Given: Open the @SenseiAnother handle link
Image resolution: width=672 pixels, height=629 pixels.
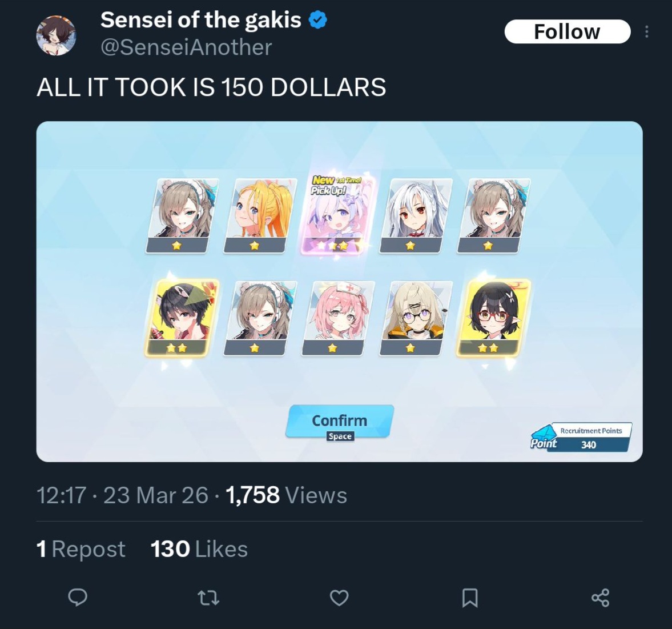Looking at the screenshot, I should point(186,47).
